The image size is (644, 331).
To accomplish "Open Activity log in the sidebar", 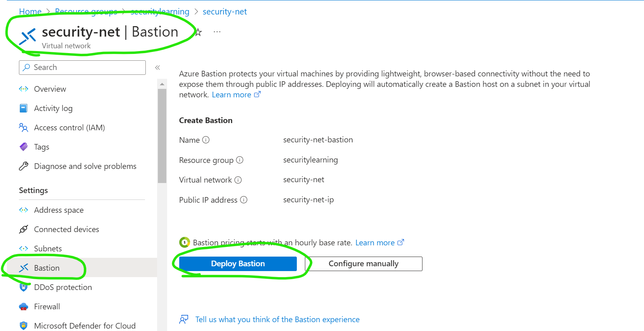I will (53, 108).
